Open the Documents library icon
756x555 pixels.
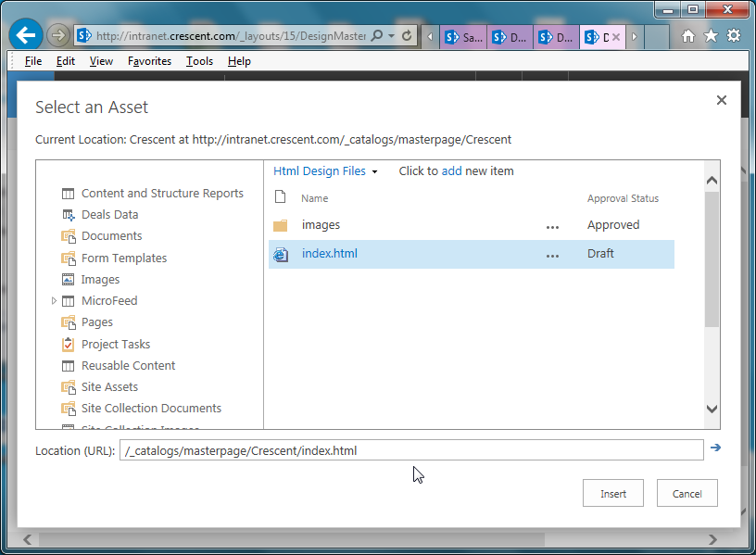[x=68, y=236]
